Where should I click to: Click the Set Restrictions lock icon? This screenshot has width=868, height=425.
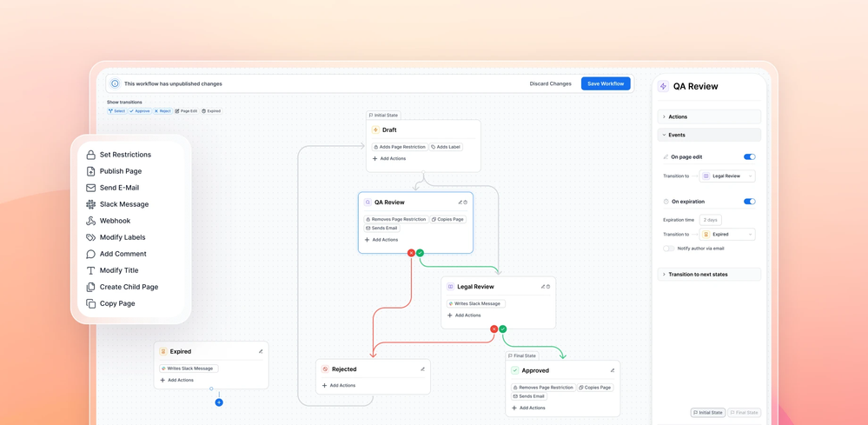tap(90, 155)
